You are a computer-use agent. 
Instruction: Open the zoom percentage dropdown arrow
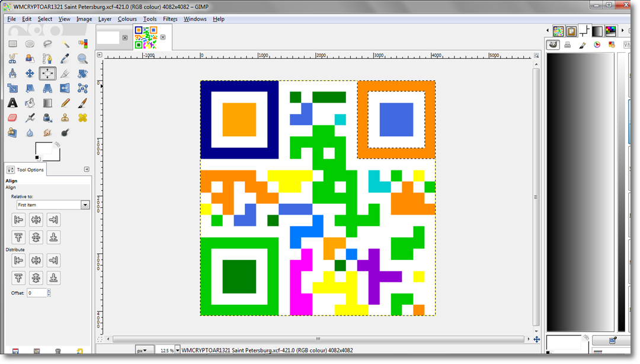click(178, 350)
